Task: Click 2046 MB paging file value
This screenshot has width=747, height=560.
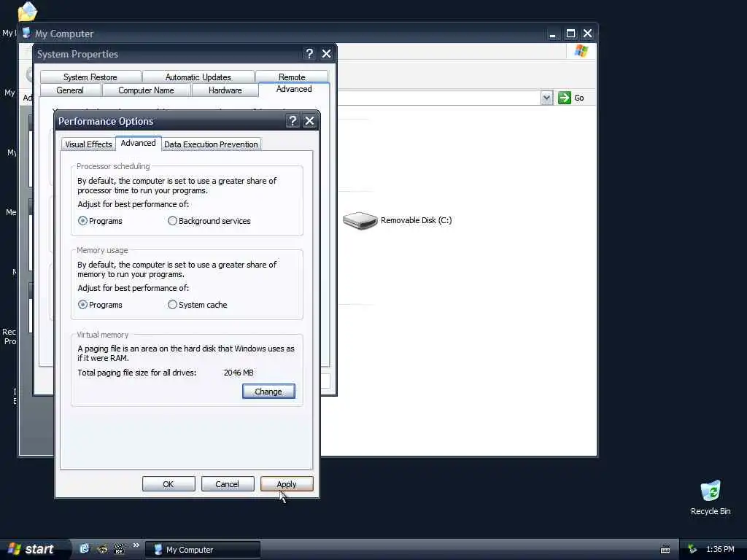Action: coord(239,373)
